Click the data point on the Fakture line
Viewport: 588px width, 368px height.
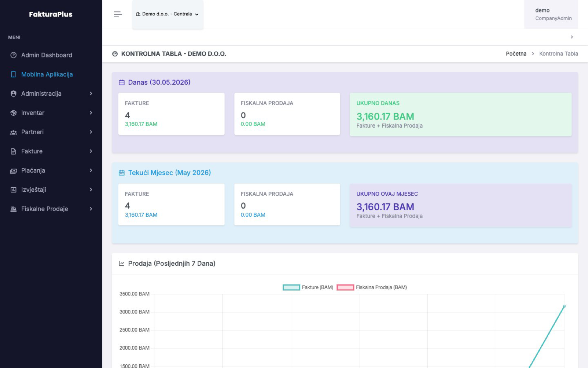(564, 306)
